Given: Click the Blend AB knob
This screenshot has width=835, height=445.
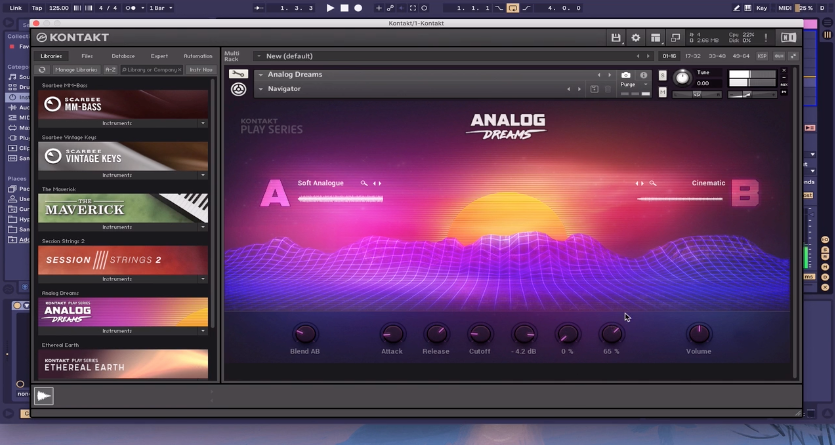Looking at the screenshot, I should coord(305,334).
